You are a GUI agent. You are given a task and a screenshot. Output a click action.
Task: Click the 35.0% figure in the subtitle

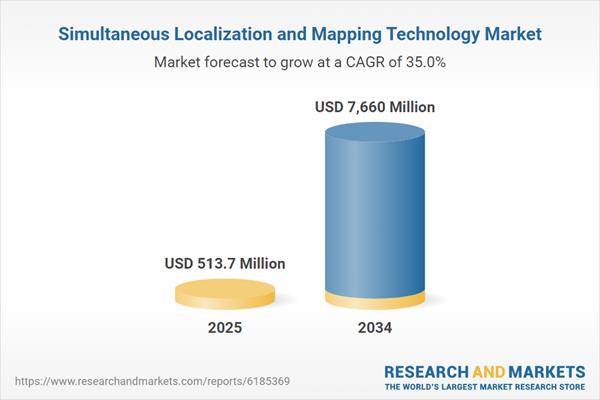pyautogui.click(x=425, y=62)
